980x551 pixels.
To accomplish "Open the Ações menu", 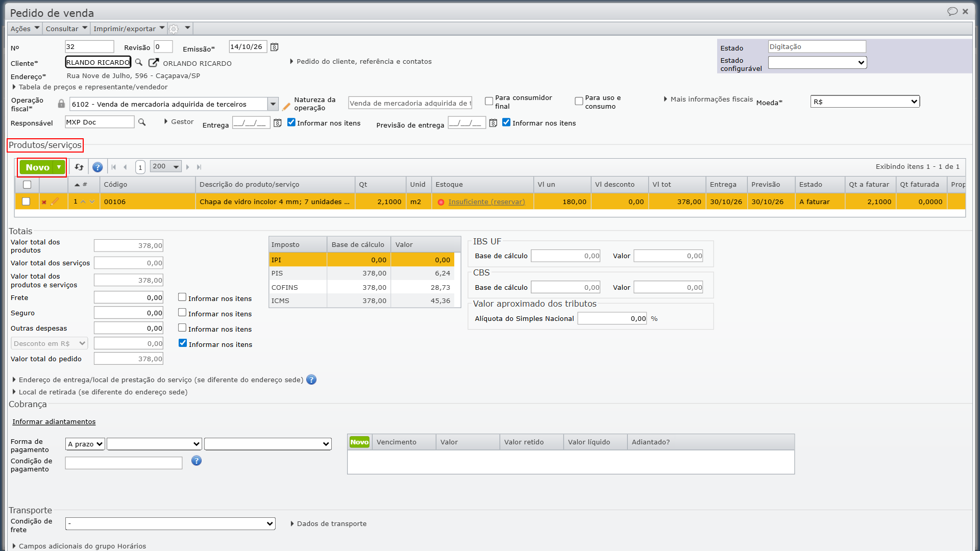I will (x=24, y=29).
